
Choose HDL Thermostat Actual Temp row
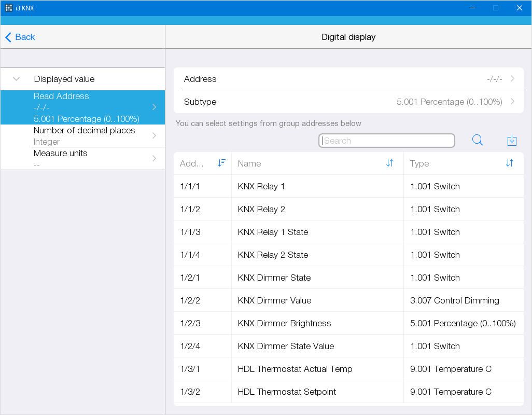pyautogui.click(x=348, y=369)
